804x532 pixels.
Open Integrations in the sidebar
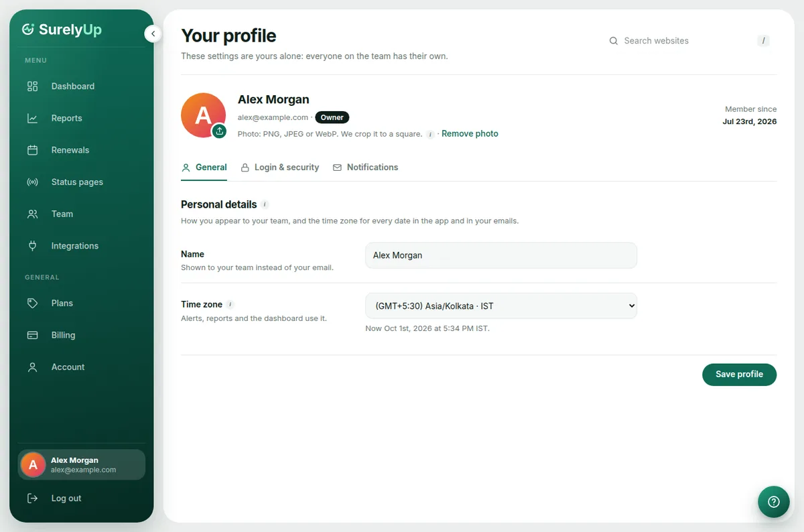click(82, 246)
